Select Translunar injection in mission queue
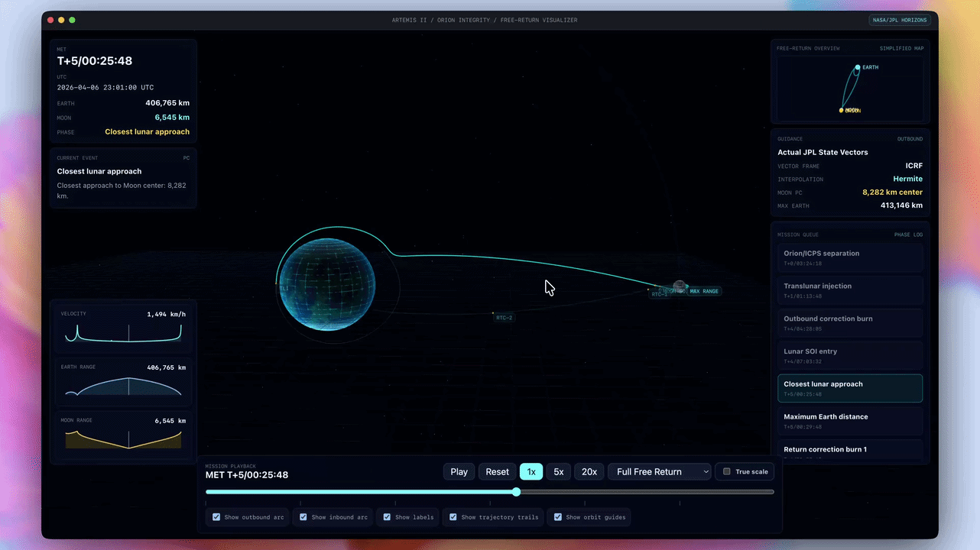The image size is (980, 550). [x=849, y=290]
